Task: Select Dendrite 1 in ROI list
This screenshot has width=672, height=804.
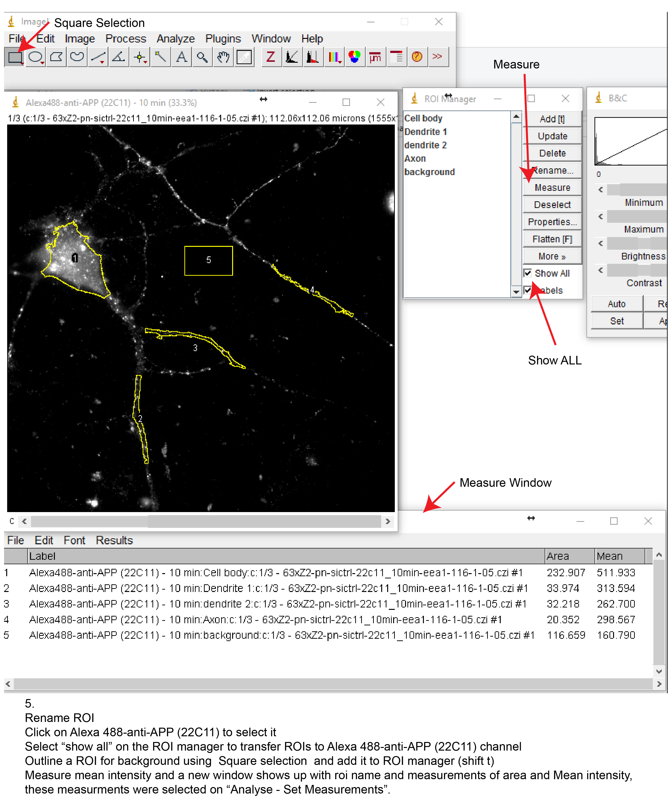Action: [426, 132]
